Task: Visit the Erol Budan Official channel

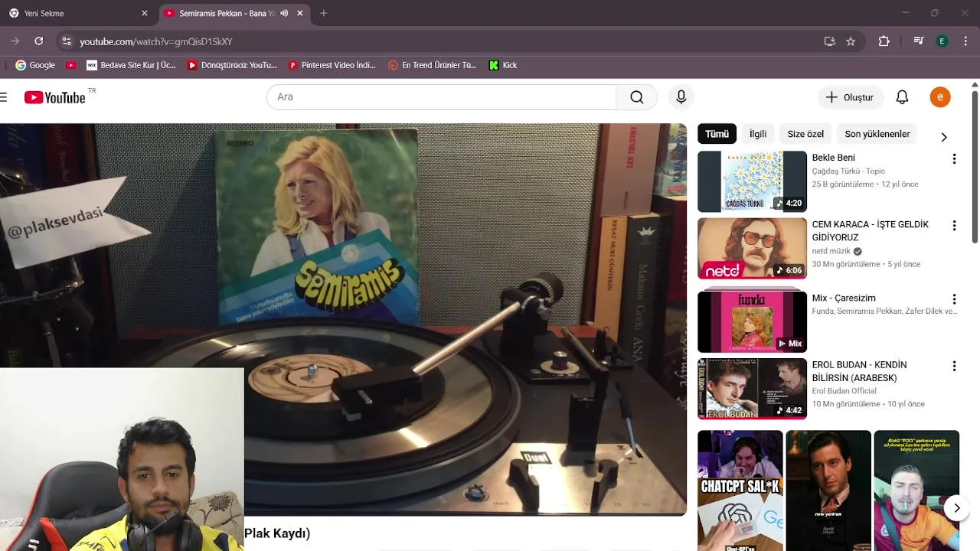Action: (x=844, y=391)
